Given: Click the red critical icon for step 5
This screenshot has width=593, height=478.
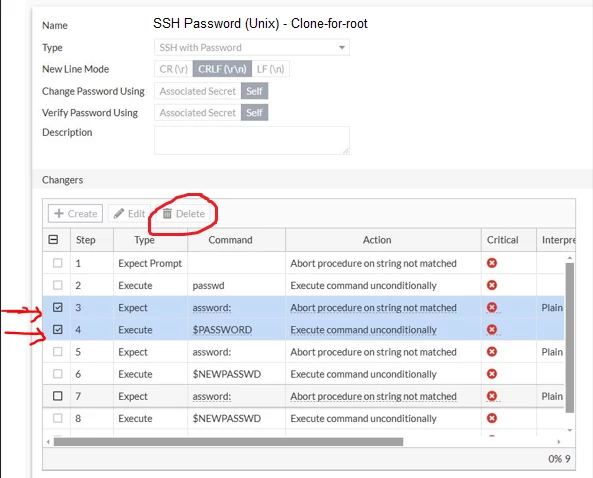Looking at the screenshot, I should tap(492, 352).
